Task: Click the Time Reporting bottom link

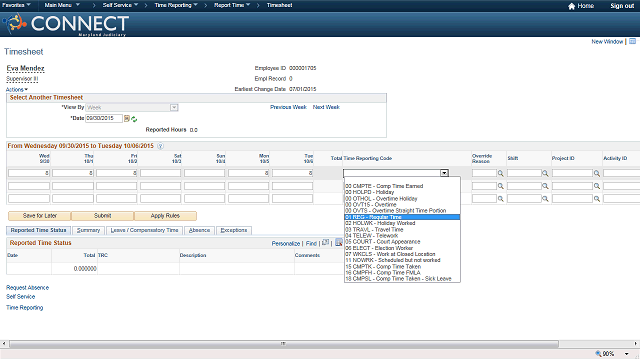Action: point(24,308)
